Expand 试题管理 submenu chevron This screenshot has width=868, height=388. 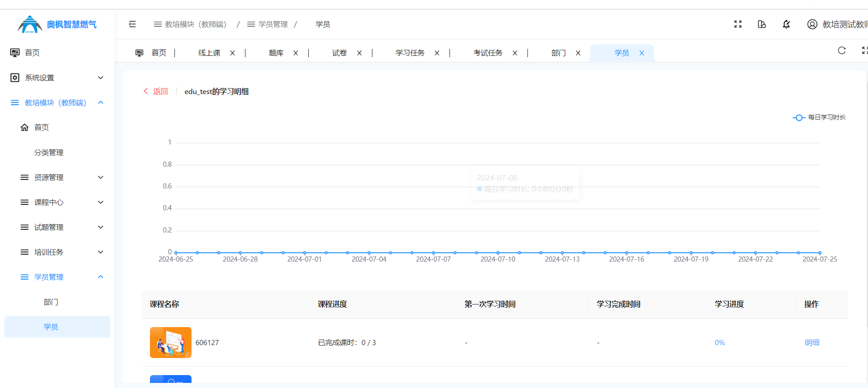pos(101,227)
